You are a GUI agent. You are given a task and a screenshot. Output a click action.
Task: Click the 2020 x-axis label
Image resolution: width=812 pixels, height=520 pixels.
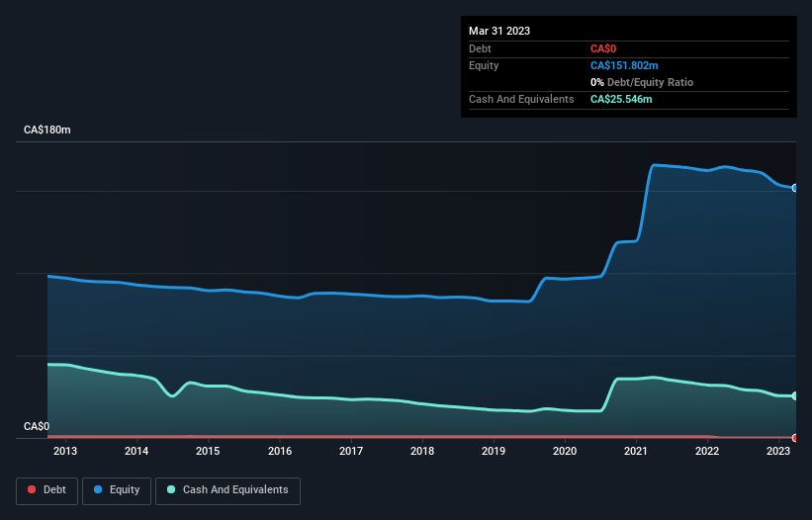click(565, 451)
